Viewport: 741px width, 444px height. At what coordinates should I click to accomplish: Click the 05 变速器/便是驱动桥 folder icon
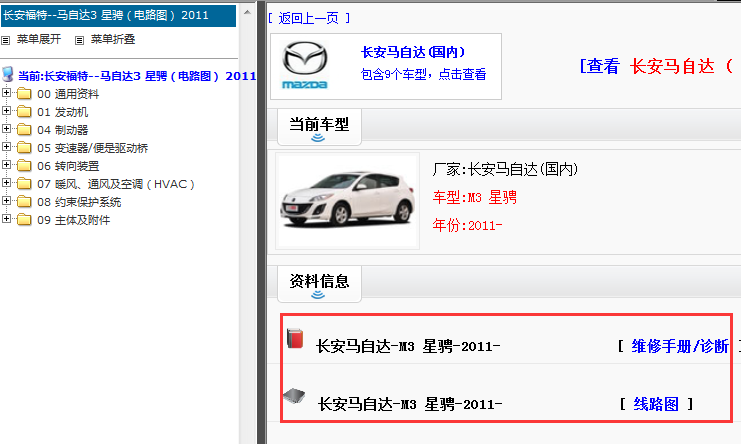[x=24, y=147]
